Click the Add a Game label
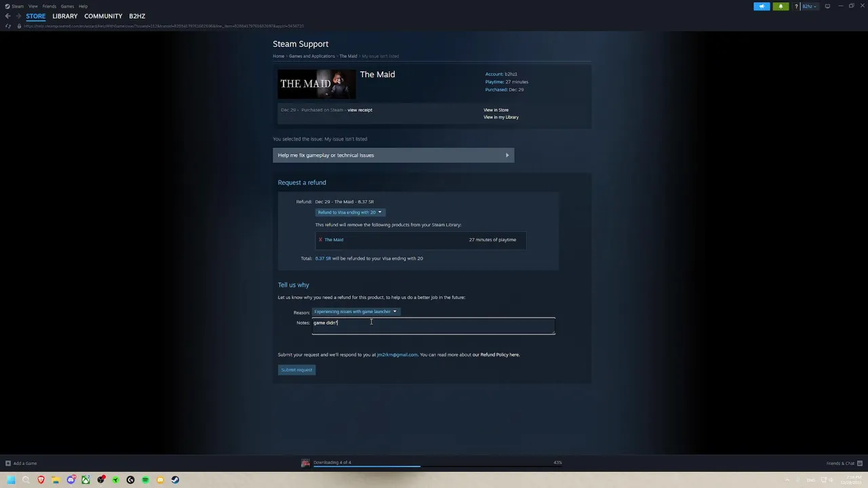The image size is (868, 488). click(x=25, y=464)
